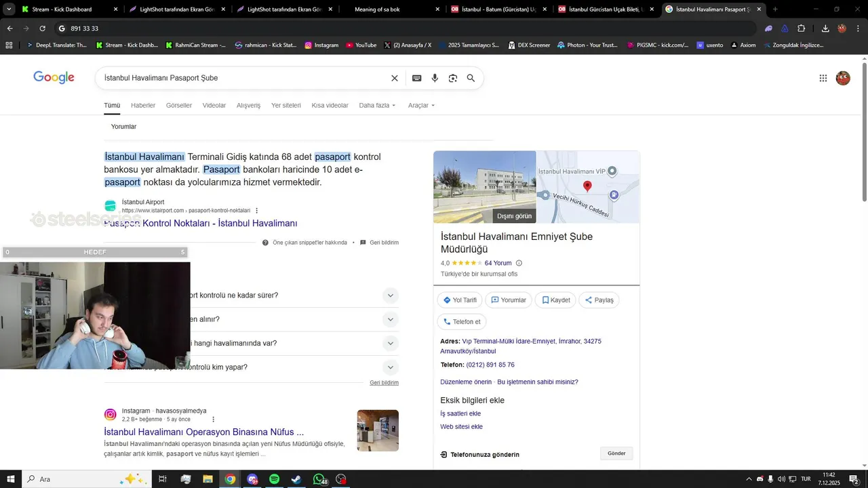Open the Windows notification center
The width and height of the screenshot is (868, 488).
tap(854, 479)
